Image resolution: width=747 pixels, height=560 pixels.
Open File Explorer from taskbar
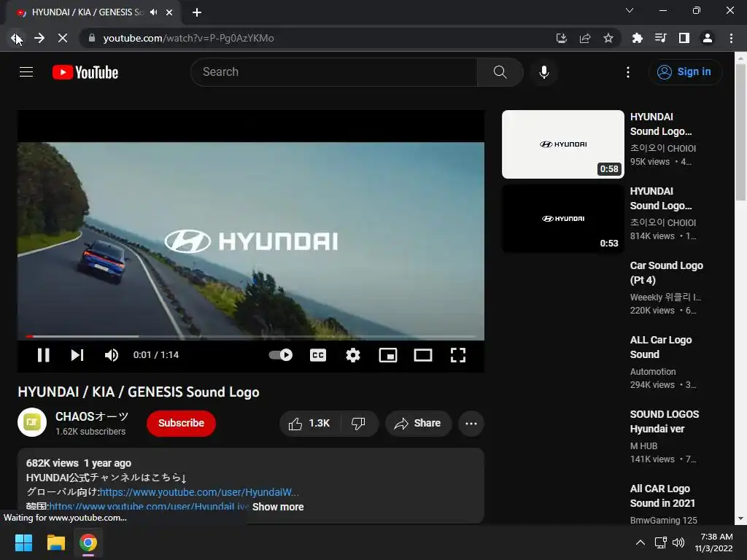tap(55, 542)
